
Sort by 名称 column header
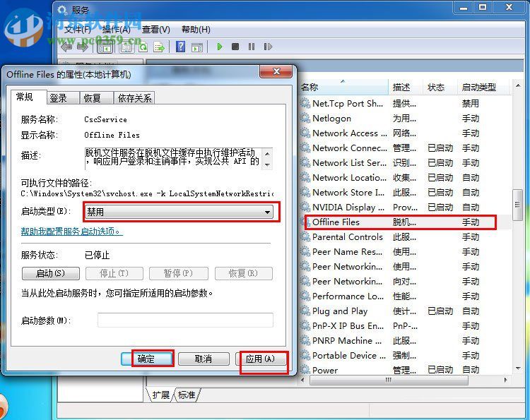click(343, 88)
